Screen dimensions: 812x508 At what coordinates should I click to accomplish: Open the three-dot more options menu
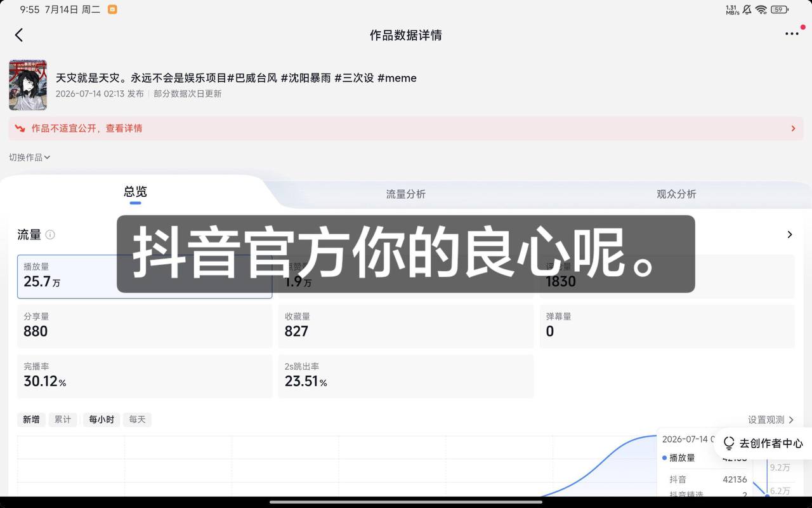point(792,34)
